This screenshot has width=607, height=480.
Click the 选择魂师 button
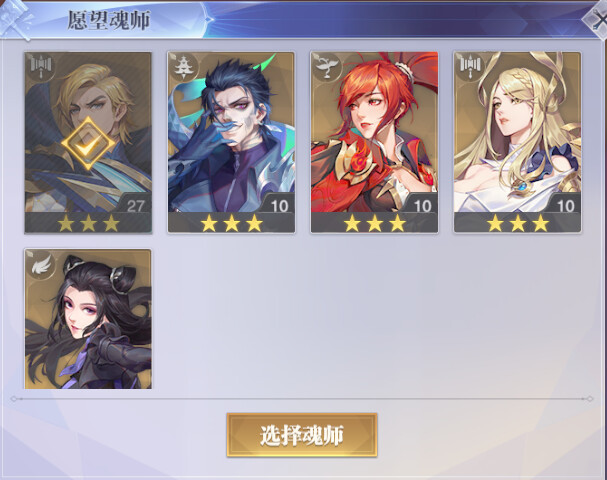pyautogui.click(x=302, y=435)
